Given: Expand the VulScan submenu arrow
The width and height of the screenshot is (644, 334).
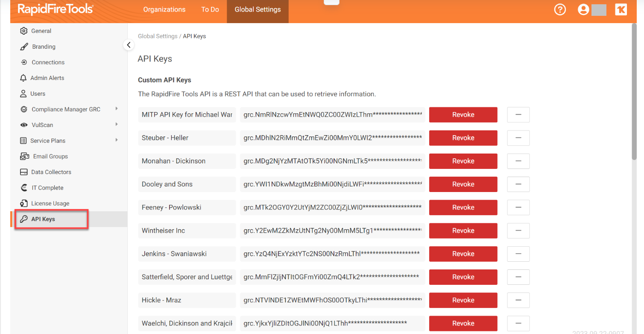Looking at the screenshot, I should (117, 124).
